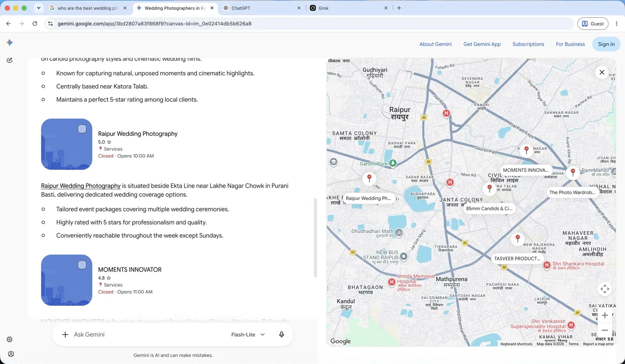Open the For Business link
This screenshot has height=364, width=625.
[570, 44]
